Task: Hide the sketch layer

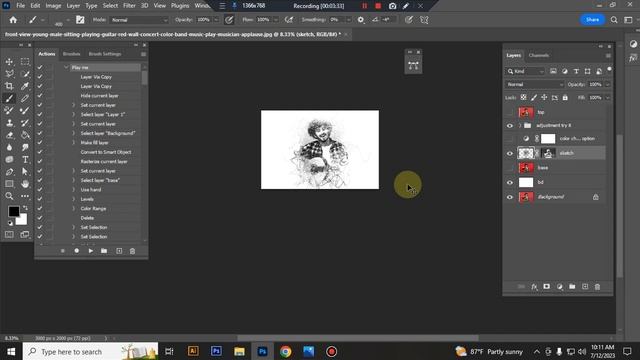Action: (x=510, y=153)
